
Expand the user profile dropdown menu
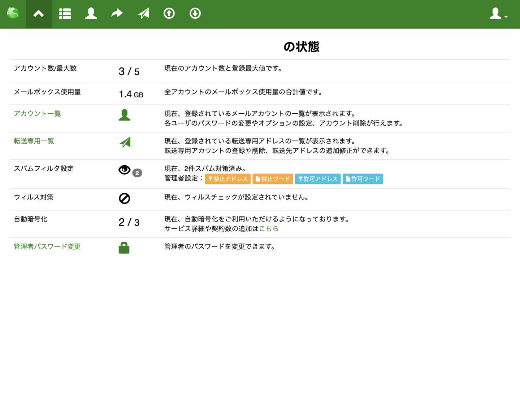coord(498,14)
